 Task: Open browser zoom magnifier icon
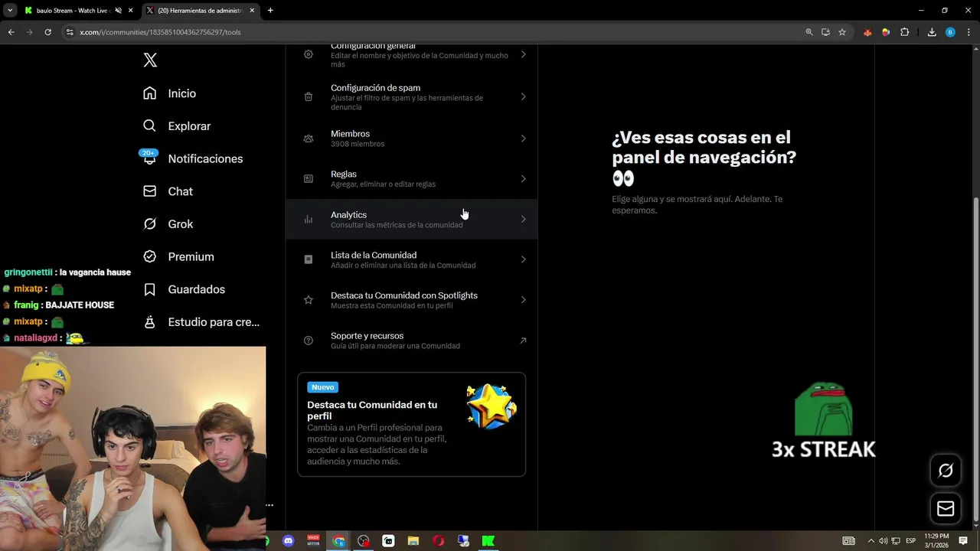[809, 32]
